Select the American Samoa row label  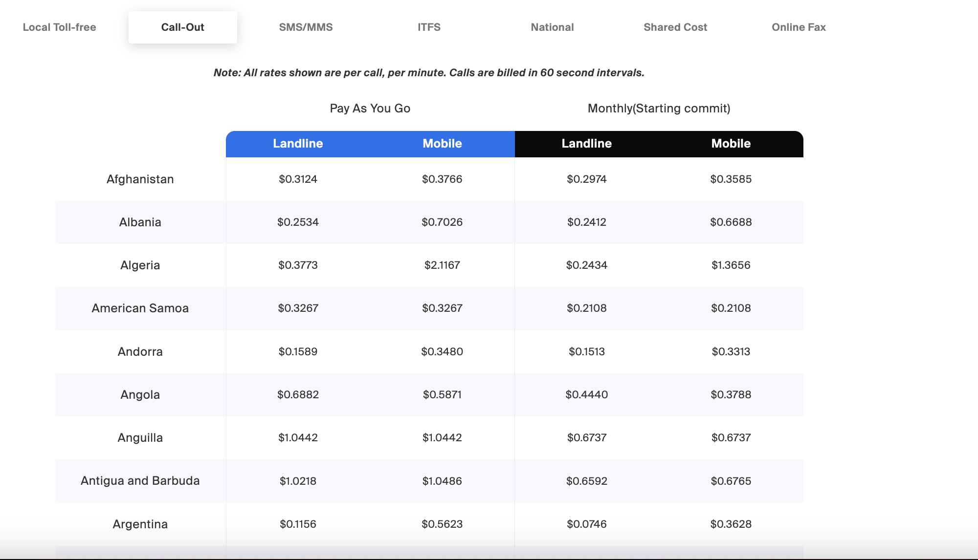click(140, 308)
